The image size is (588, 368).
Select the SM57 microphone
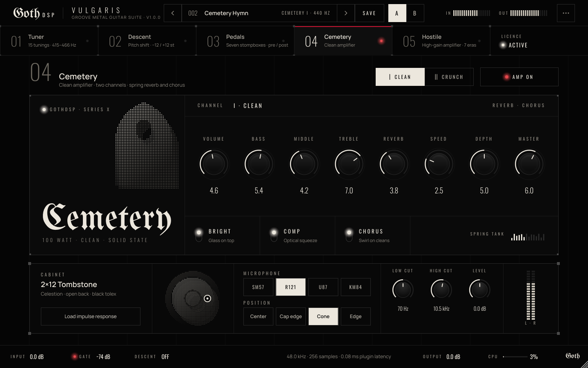(x=258, y=287)
